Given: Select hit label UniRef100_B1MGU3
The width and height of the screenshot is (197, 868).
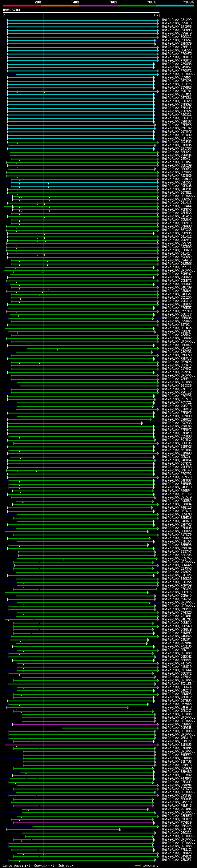Looking at the screenshot, I should (177, 745).
